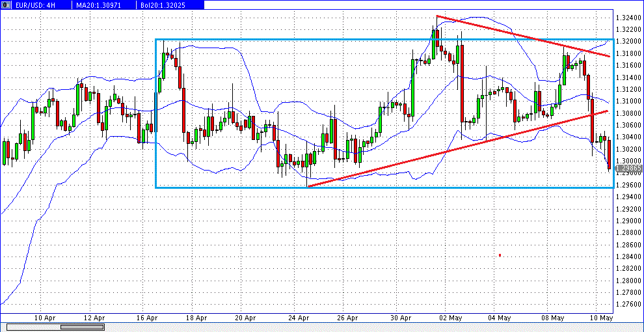644x332 pixels.
Task: Click the 18 Apr date label
Action: pos(196,318)
